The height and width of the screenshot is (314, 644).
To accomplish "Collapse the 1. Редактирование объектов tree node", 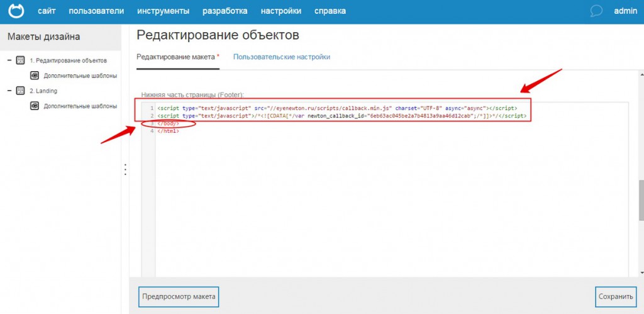I will 9,60.
